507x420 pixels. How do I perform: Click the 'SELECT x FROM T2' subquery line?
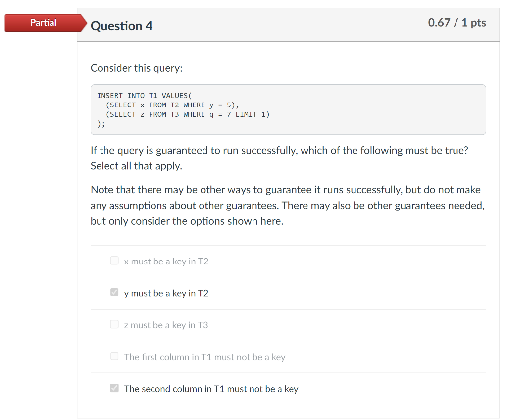164,105
